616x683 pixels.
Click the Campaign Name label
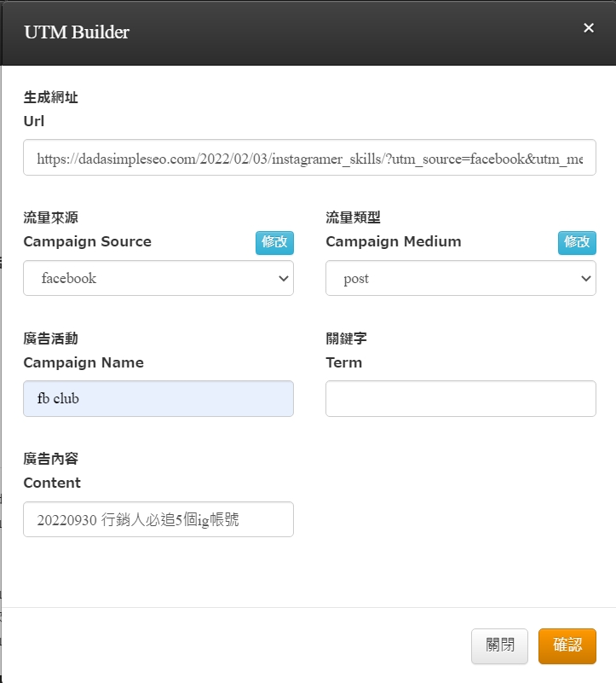pos(83,363)
